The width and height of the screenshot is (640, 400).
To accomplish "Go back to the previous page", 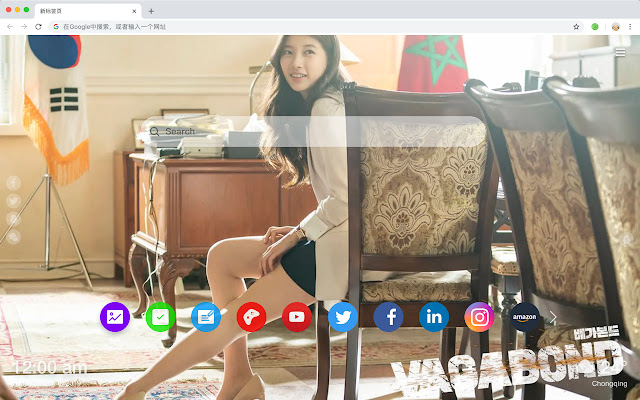I will point(10,27).
